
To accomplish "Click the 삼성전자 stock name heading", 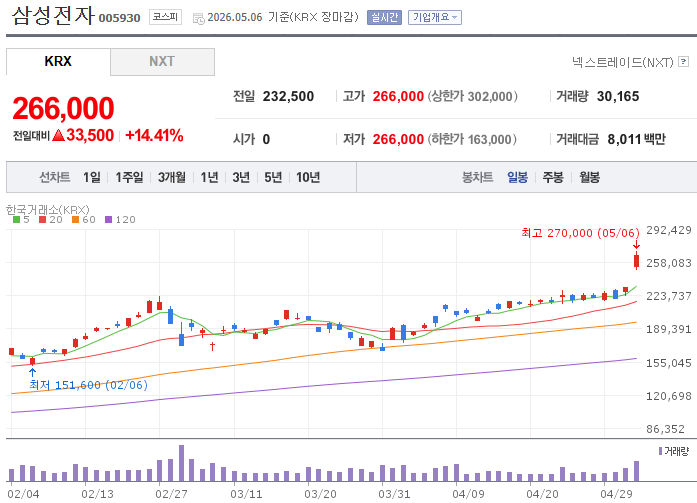I will [x=53, y=16].
